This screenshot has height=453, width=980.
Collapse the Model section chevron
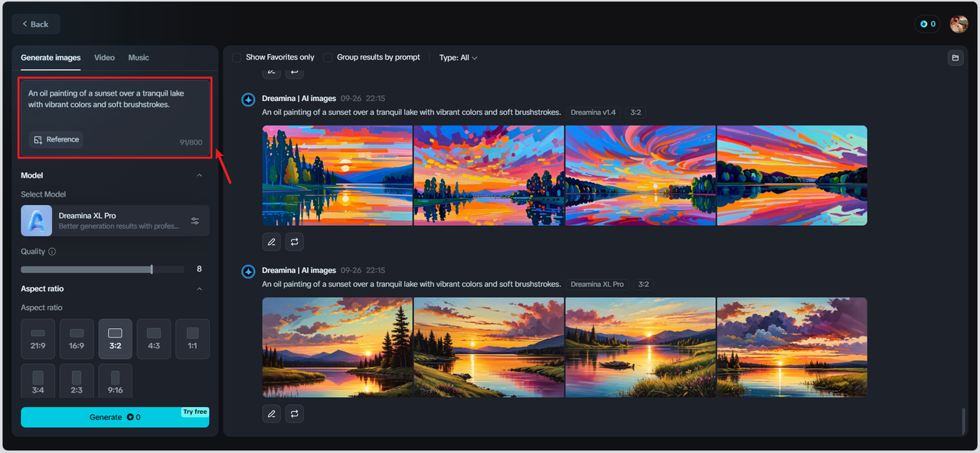200,175
